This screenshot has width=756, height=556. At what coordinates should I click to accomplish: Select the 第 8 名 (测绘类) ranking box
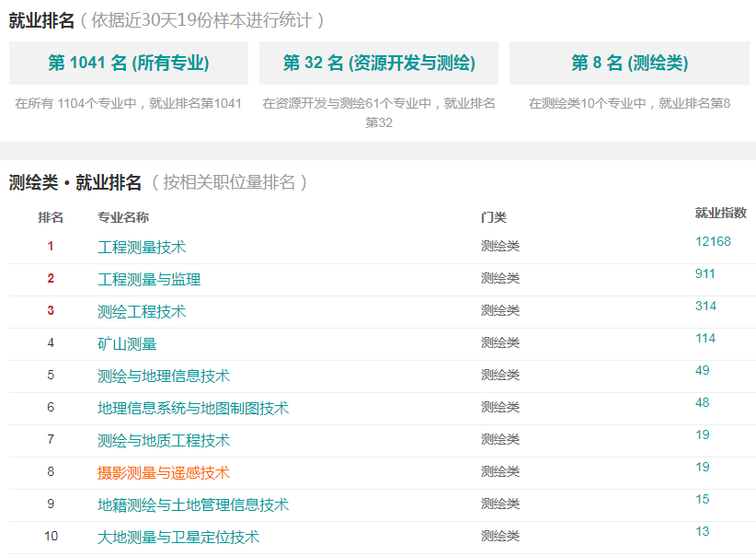click(x=629, y=64)
